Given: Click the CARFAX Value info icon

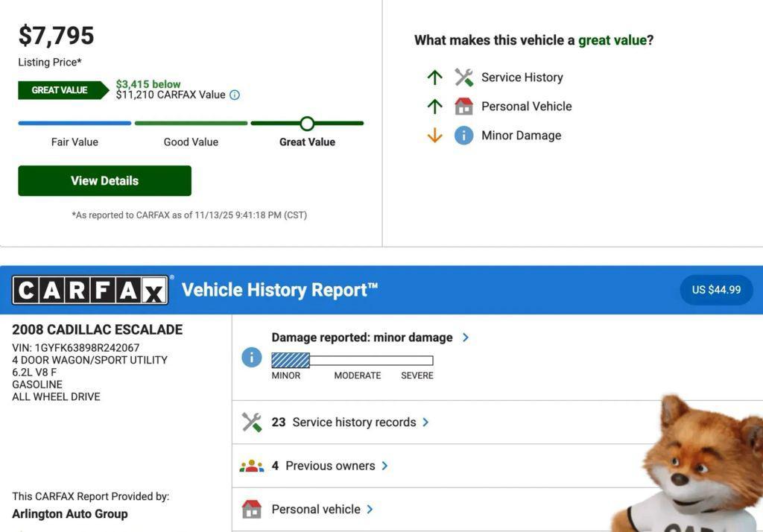Looking at the screenshot, I should [x=235, y=95].
